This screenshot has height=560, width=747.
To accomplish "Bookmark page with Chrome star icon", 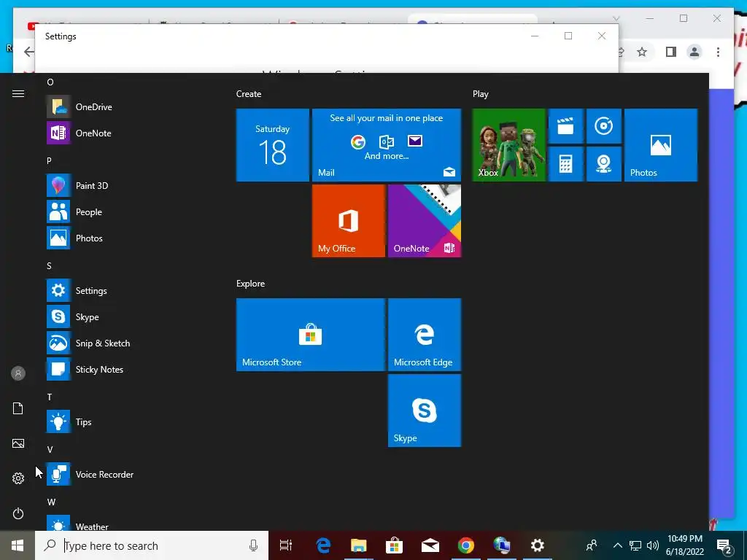I will (x=642, y=52).
